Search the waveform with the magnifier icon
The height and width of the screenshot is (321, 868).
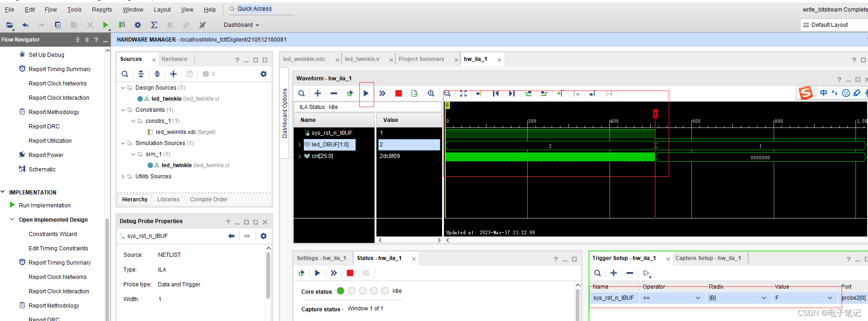click(302, 93)
